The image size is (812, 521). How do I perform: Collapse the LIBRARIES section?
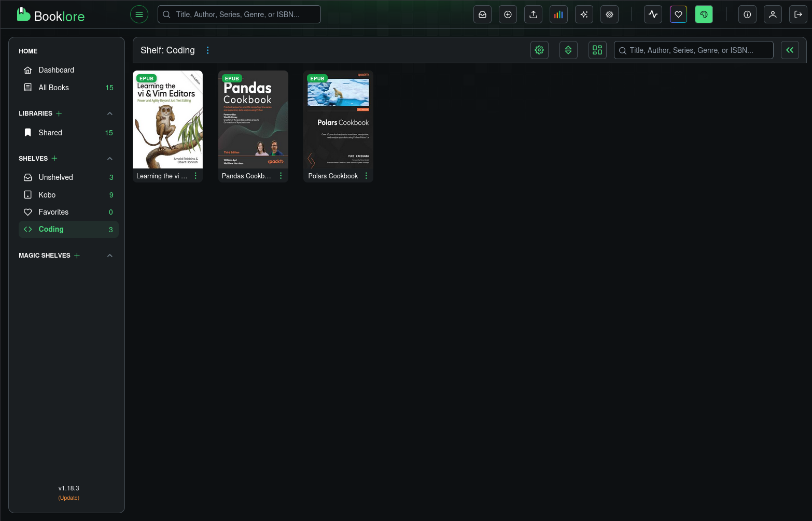[110, 113]
